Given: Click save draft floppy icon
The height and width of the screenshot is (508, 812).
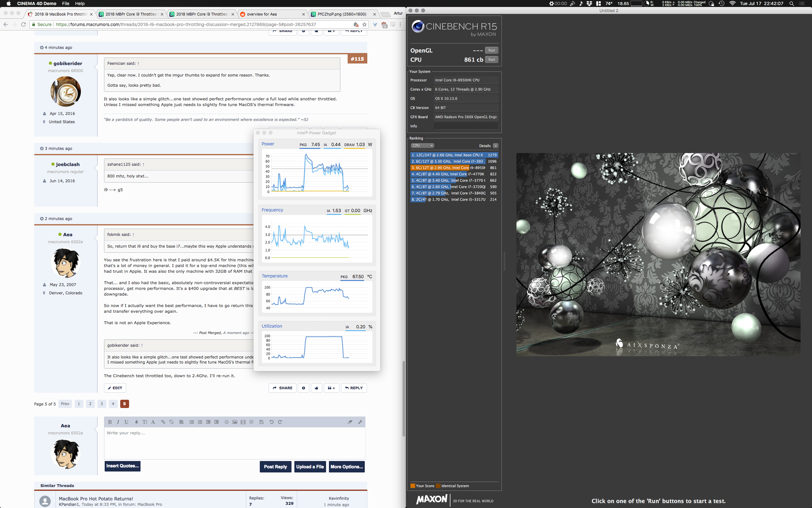Looking at the screenshot, I should [x=261, y=422].
